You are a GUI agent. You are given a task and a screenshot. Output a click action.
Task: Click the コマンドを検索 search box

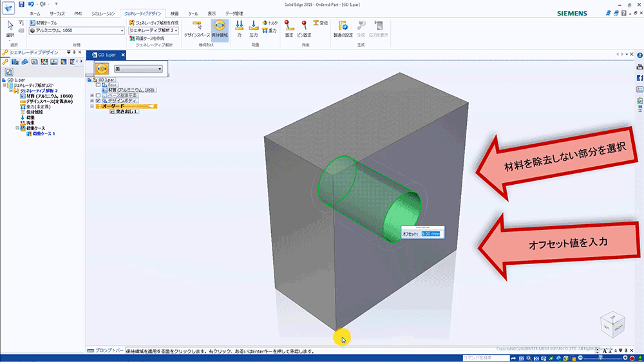pos(486,358)
